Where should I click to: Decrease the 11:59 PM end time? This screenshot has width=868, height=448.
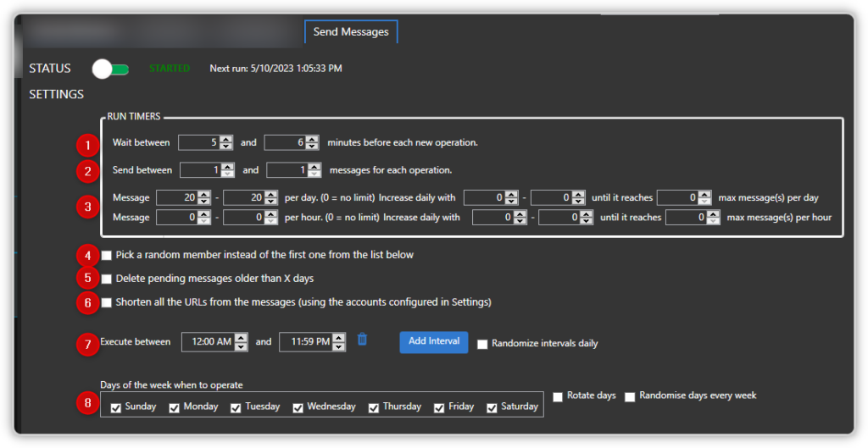coord(339,346)
